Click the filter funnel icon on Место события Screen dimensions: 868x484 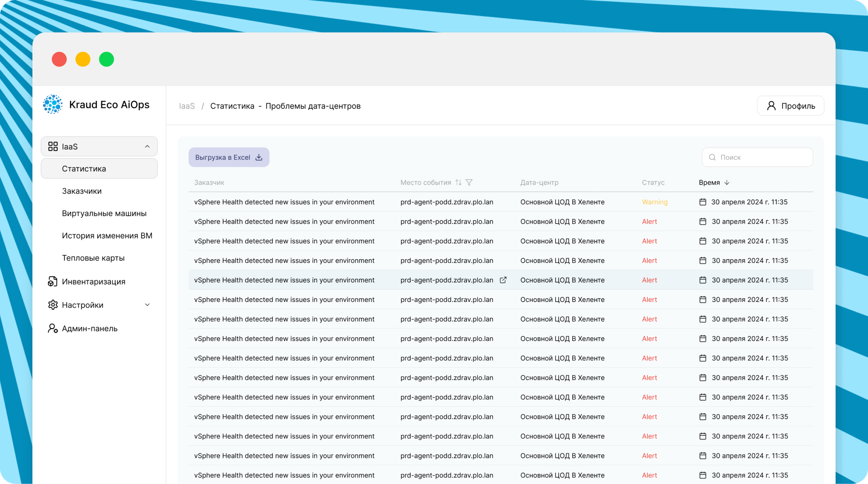[x=469, y=182]
